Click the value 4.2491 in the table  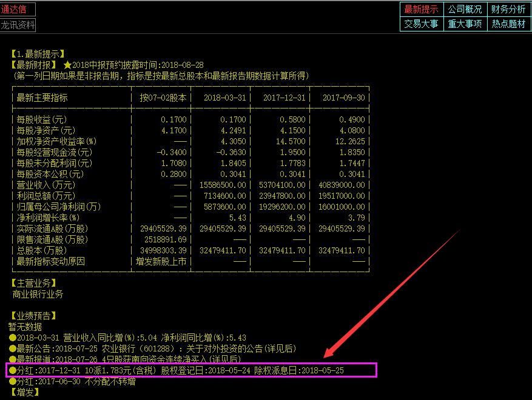(x=234, y=130)
